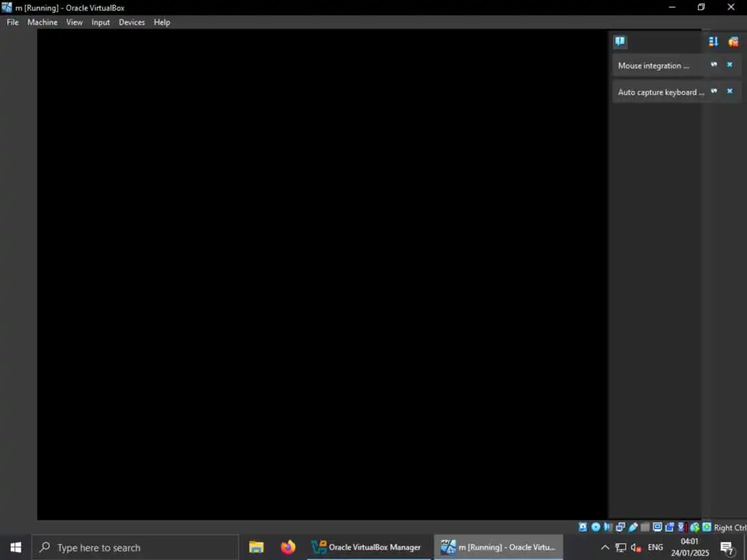Click the clear all notifications icon
Screen dimensions: 747x560
(x=733, y=42)
